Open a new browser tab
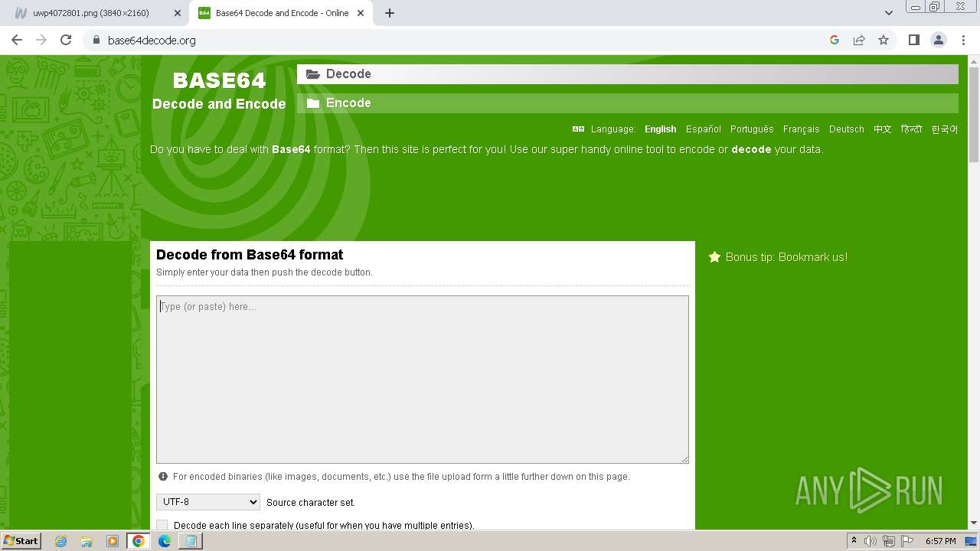This screenshot has height=551, width=980. click(390, 13)
